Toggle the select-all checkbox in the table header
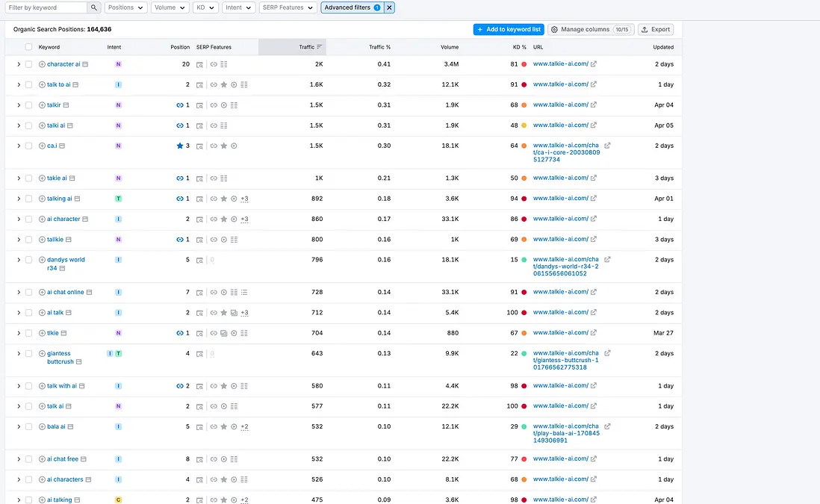The width and height of the screenshot is (820, 504). pyautogui.click(x=28, y=46)
